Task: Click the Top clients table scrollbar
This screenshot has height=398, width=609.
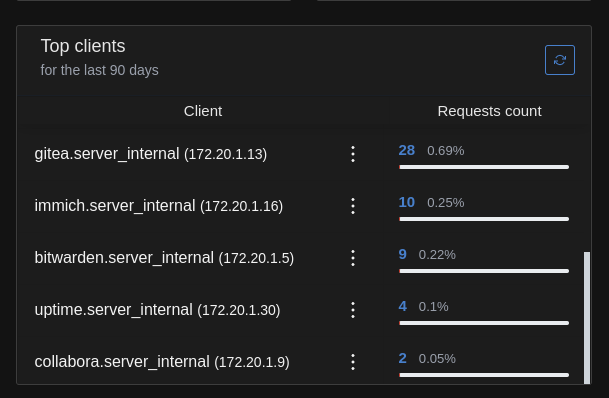Action: [587, 318]
